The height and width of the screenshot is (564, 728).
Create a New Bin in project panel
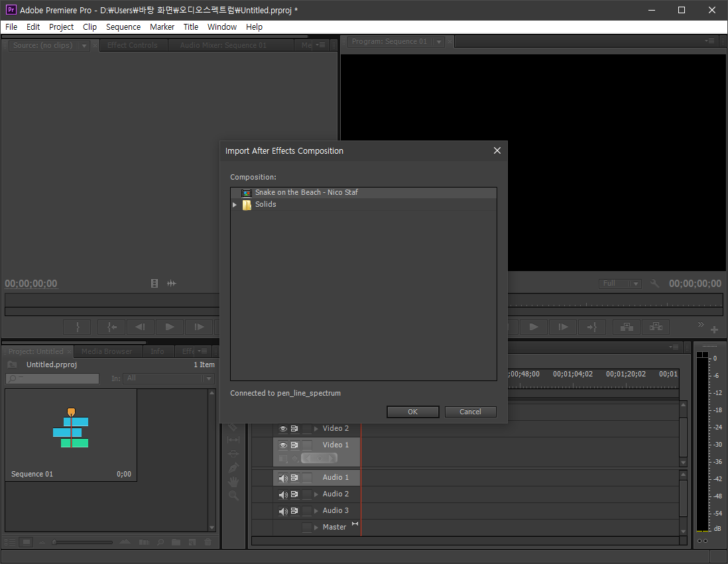[176, 541]
